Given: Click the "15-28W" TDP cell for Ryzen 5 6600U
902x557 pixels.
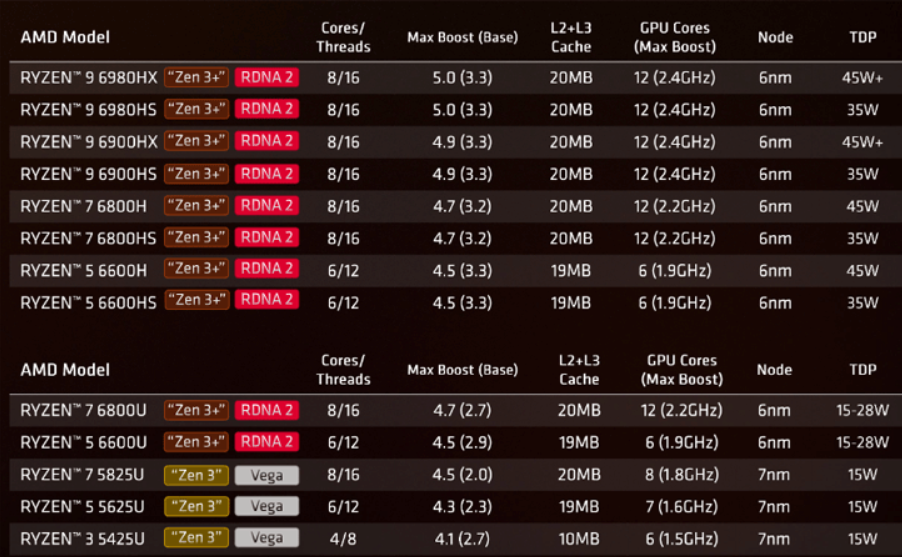Looking at the screenshot, I should (x=862, y=442).
